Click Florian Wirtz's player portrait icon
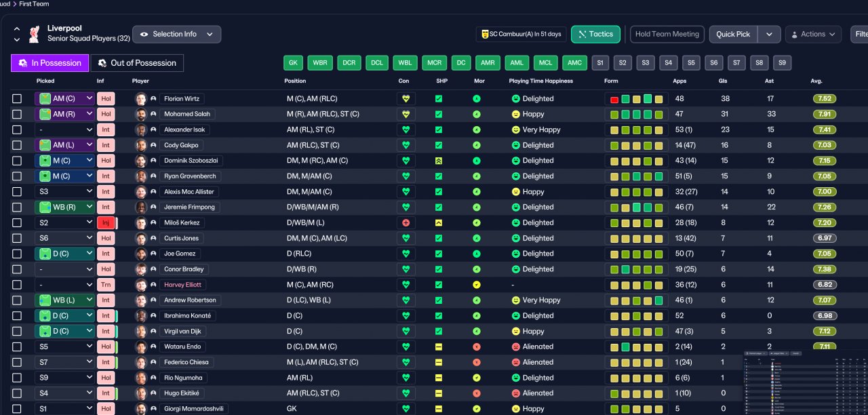Screen dimensions: 868x415 point(141,98)
